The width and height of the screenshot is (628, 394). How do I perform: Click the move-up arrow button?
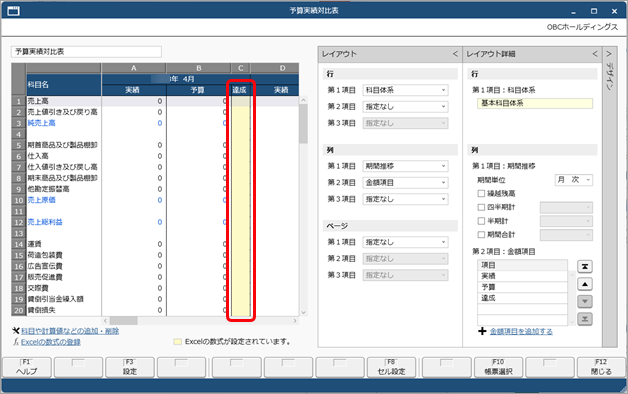(585, 284)
